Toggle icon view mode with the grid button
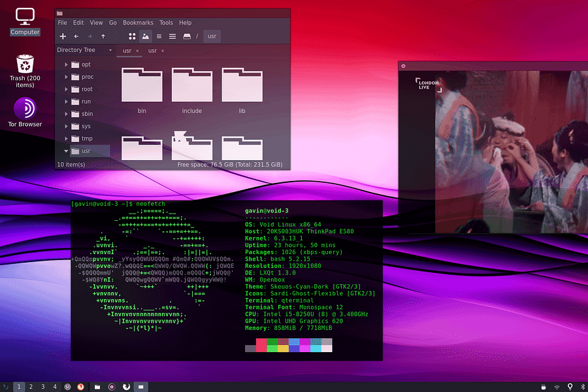The height and width of the screenshot is (392, 588). point(131,37)
